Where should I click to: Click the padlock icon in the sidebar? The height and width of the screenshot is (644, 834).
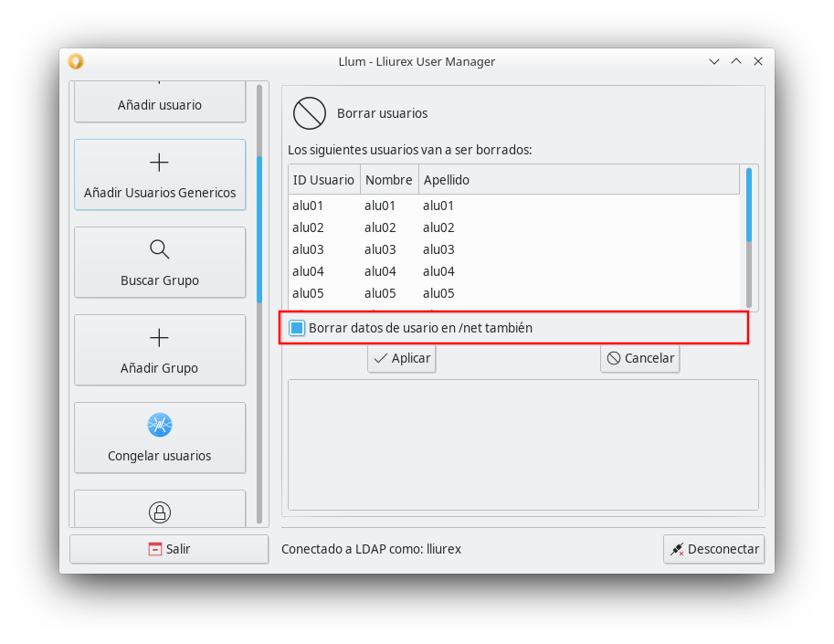[159, 512]
